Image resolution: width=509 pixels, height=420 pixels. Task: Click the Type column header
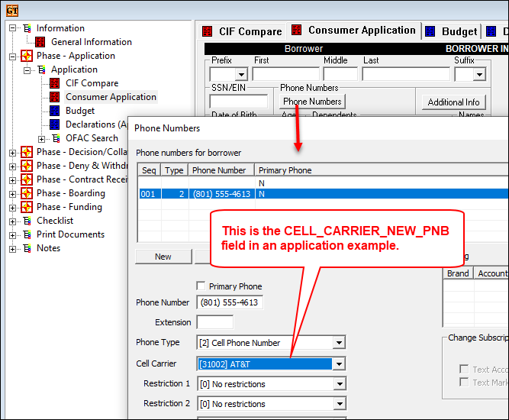click(x=174, y=170)
